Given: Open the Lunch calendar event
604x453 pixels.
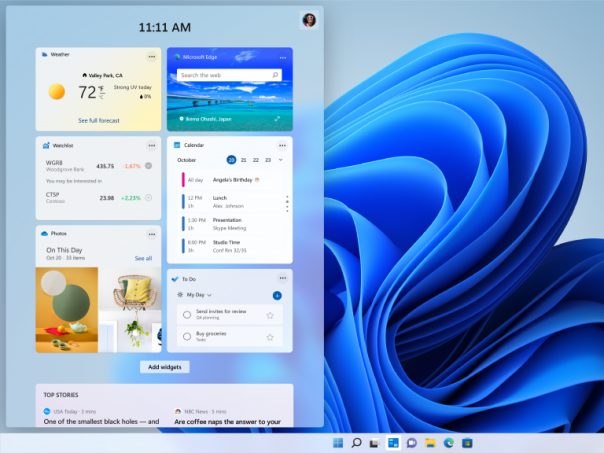Looking at the screenshot, I should click(x=232, y=202).
